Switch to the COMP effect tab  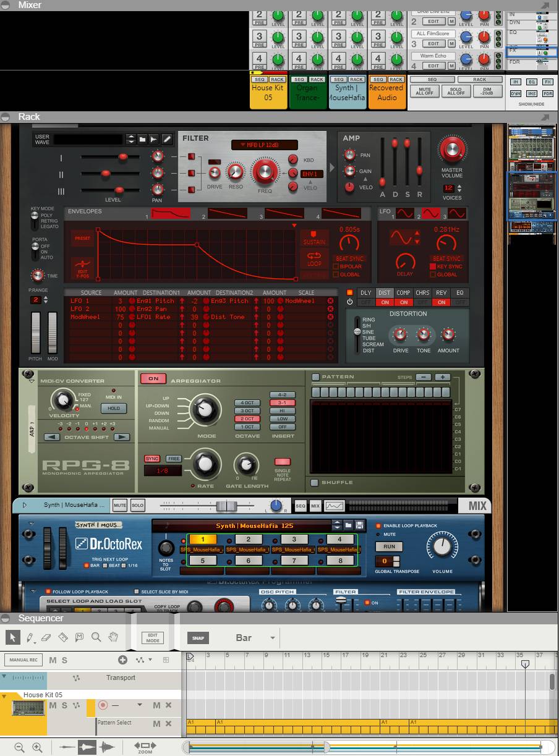(x=403, y=293)
